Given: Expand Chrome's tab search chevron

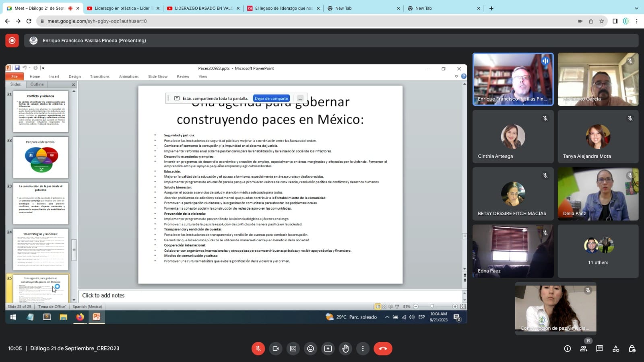Looking at the screenshot, I should [636, 8].
